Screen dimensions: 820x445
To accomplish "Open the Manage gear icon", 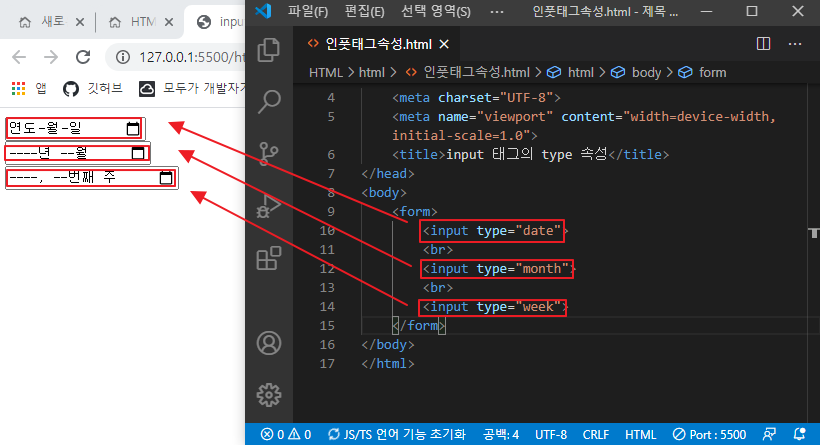I will tap(269, 395).
